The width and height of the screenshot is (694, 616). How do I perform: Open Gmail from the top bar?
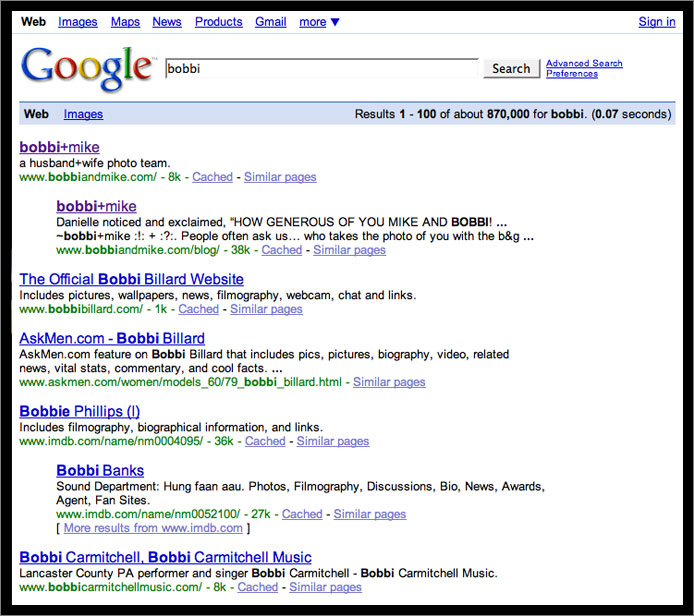270,22
